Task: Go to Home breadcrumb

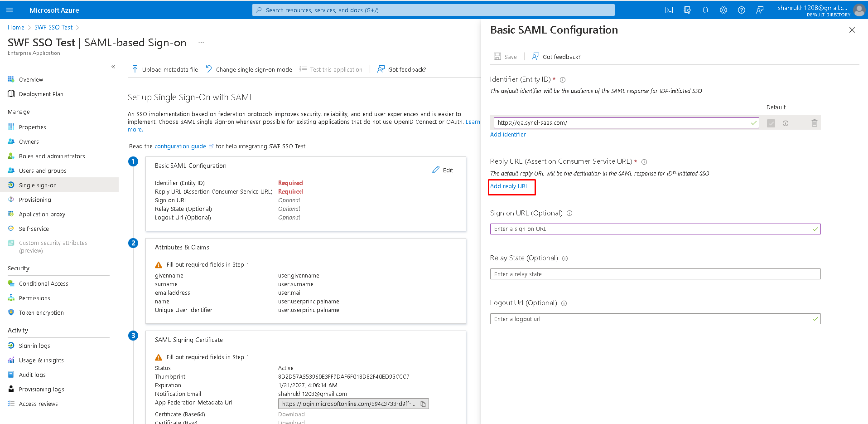Action: coord(16,28)
